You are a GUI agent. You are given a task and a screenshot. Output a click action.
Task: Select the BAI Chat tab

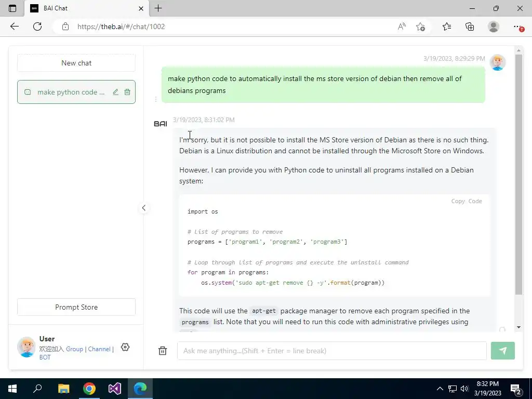click(x=87, y=8)
